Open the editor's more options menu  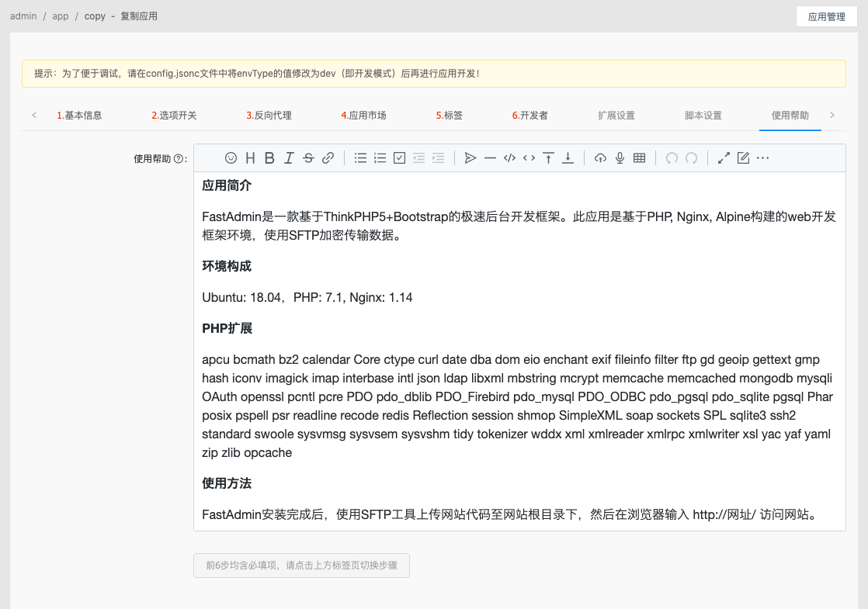tap(762, 157)
